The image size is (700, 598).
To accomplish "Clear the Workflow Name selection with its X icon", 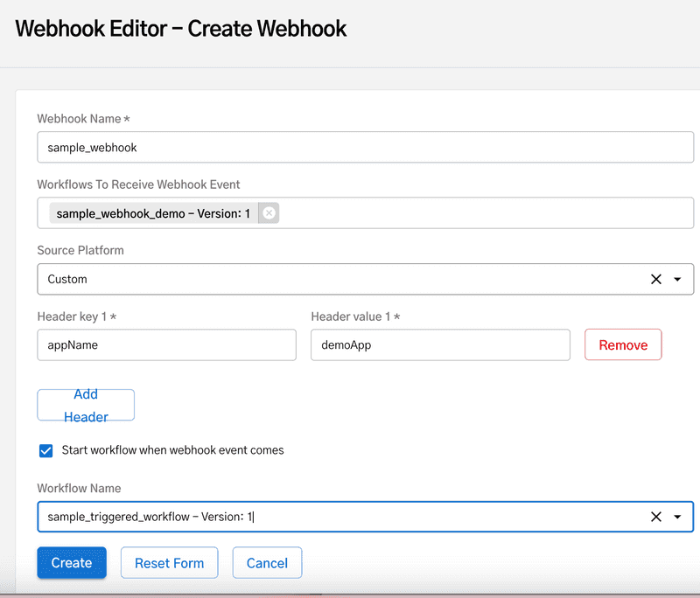I will pyautogui.click(x=656, y=517).
